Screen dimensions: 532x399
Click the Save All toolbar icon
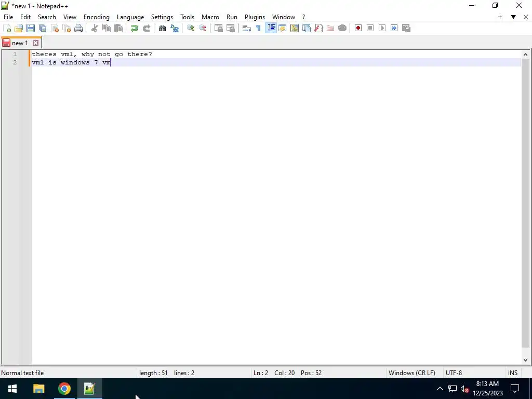(43, 28)
